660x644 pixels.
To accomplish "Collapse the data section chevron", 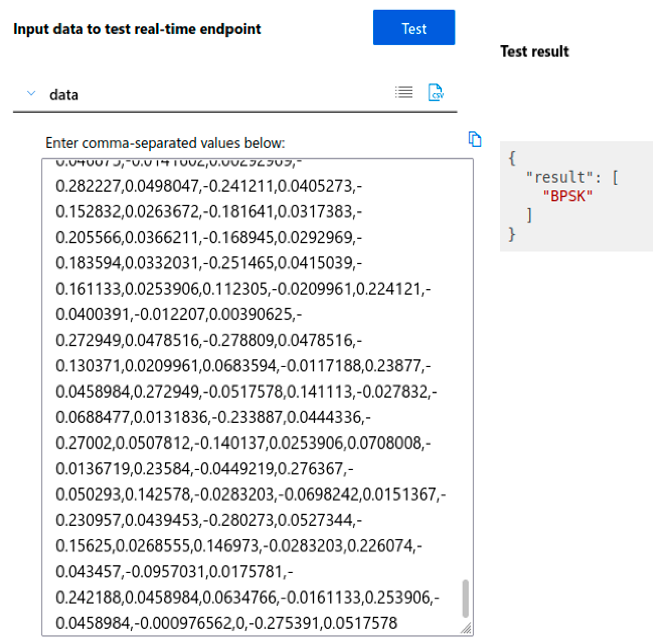I will tap(31, 93).
